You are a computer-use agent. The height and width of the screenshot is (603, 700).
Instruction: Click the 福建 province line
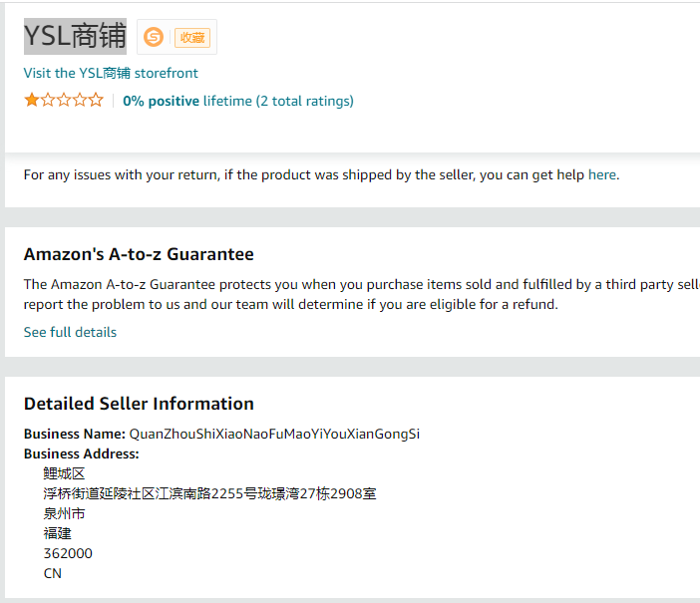point(58,533)
